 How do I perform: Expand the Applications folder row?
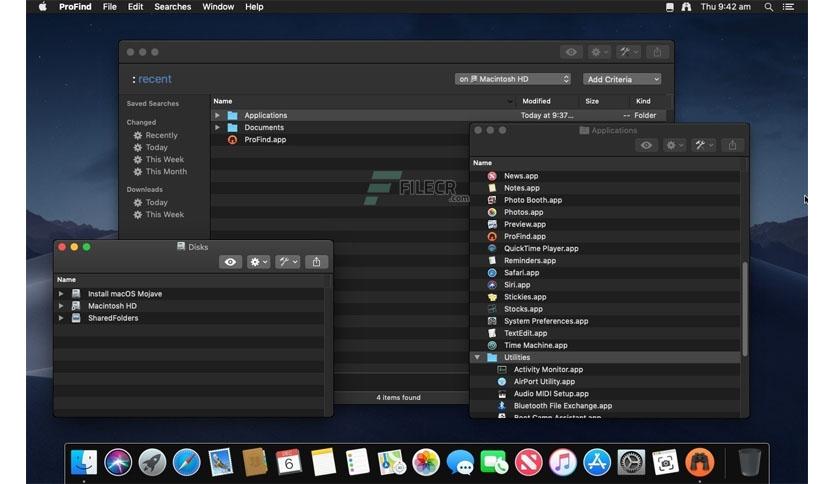[x=217, y=115]
